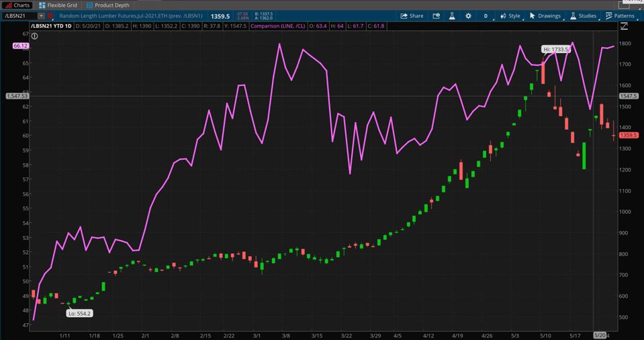Expand the symbol selector dropdown arrow
644x340 pixels.
point(41,15)
